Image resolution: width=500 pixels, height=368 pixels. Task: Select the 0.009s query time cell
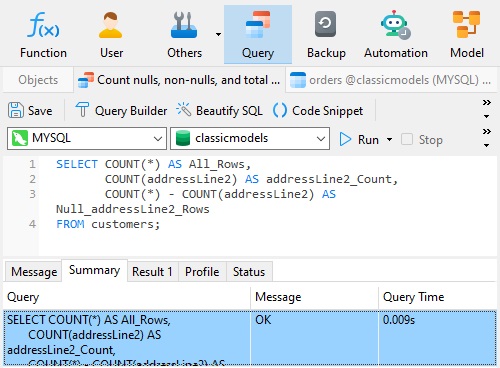[x=437, y=338]
